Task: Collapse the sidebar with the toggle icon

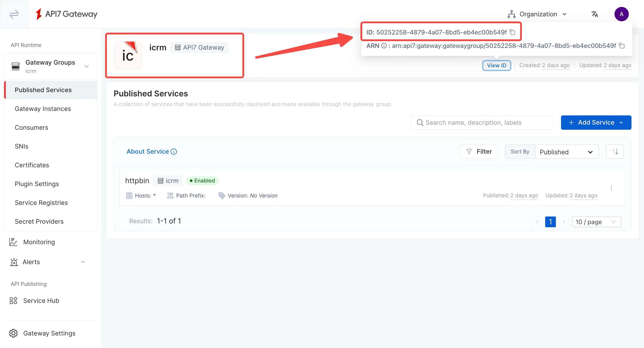Action: 14,14
